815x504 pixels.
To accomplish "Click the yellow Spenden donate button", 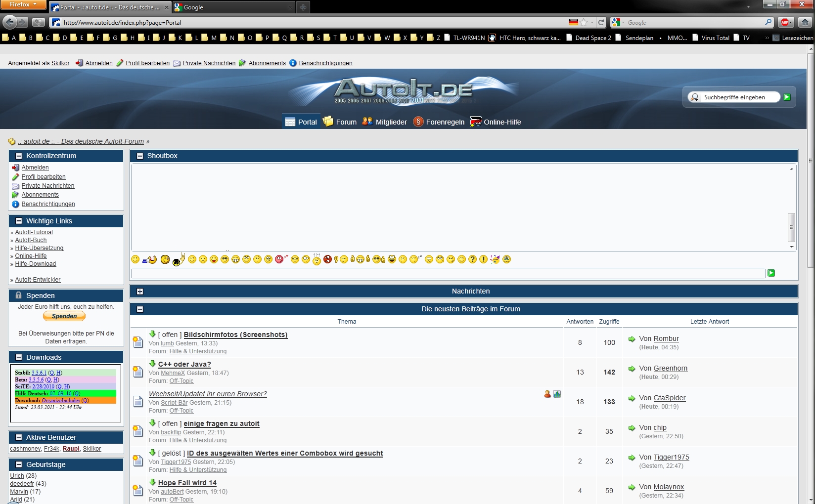I will pos(64,316).
